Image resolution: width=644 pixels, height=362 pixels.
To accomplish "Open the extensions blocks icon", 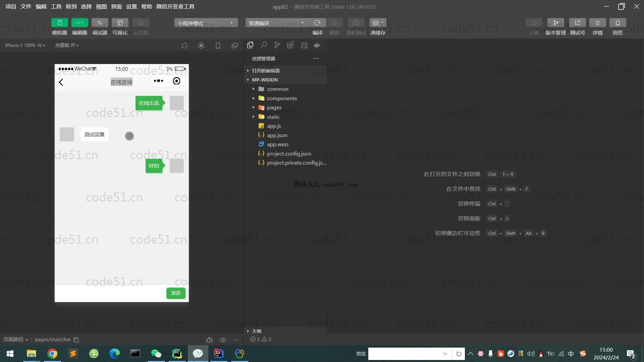I will 290,45.
